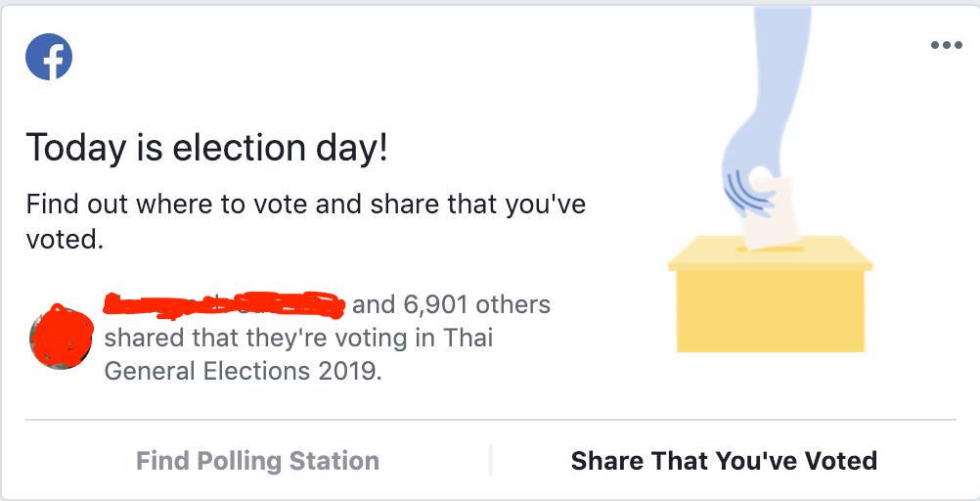Open the red-scribbled friend name link

coord(223,304)
